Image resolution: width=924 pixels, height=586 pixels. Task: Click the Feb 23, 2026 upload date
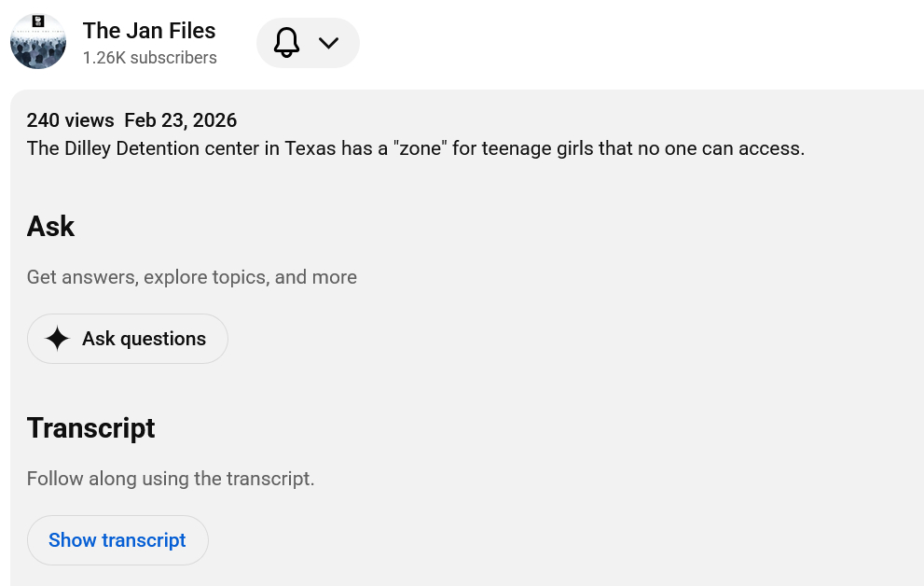(180, 120)
